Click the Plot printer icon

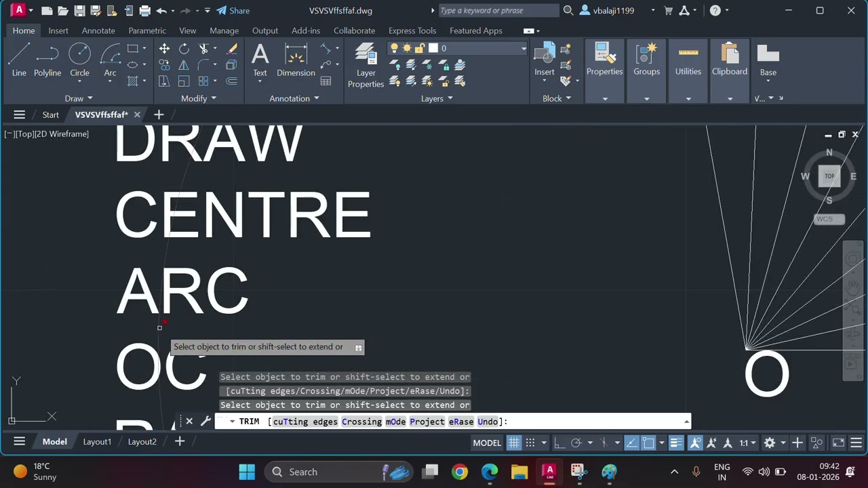click(144, 11)
